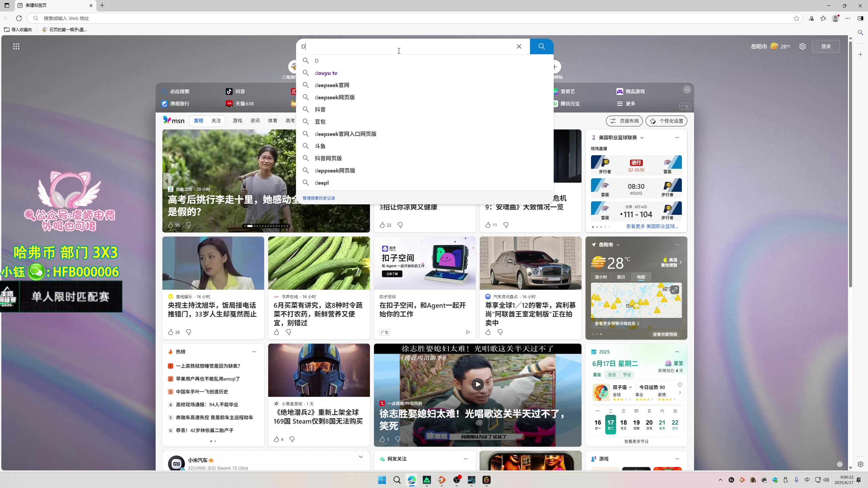This screenshot has width=868, height=488.
Task: Open the 抖音 quick link
Action: tap(235, 91)
